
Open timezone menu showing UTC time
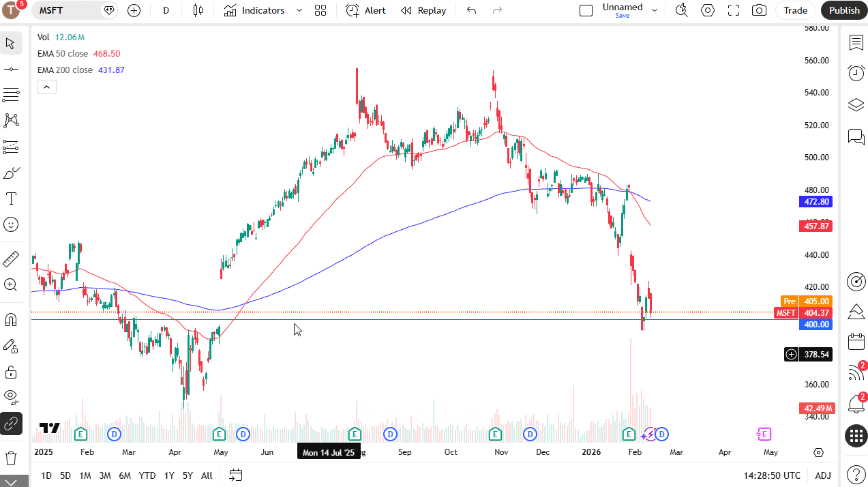(x=772, y=475)
